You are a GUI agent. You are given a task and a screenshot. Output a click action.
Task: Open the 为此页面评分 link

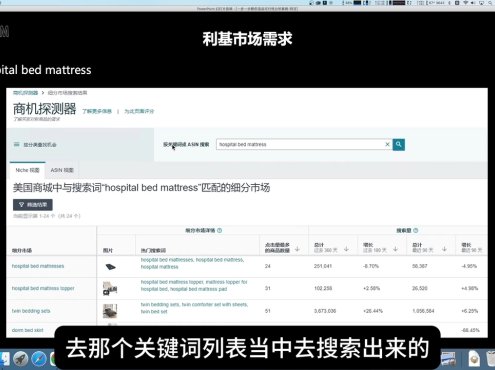coord(139,111)
